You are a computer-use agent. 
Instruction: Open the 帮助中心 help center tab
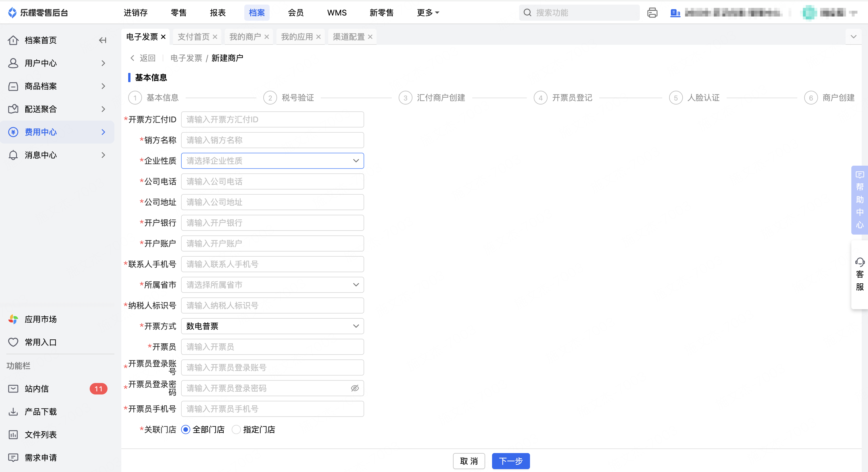859,200
